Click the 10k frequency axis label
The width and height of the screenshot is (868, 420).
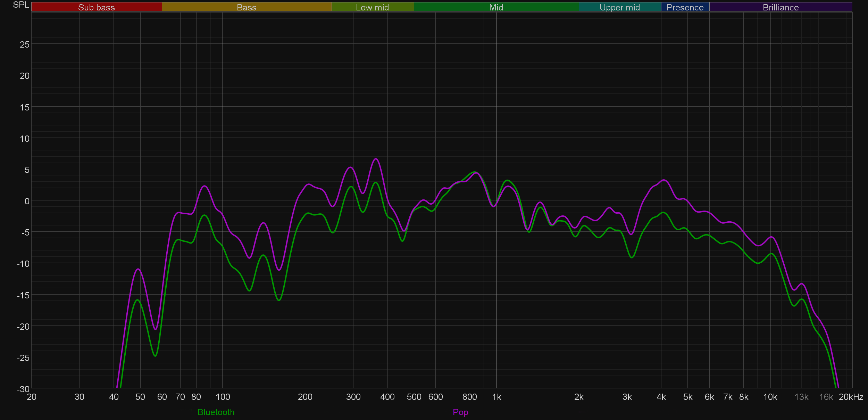pyautogui.click(x=770, y=397)
